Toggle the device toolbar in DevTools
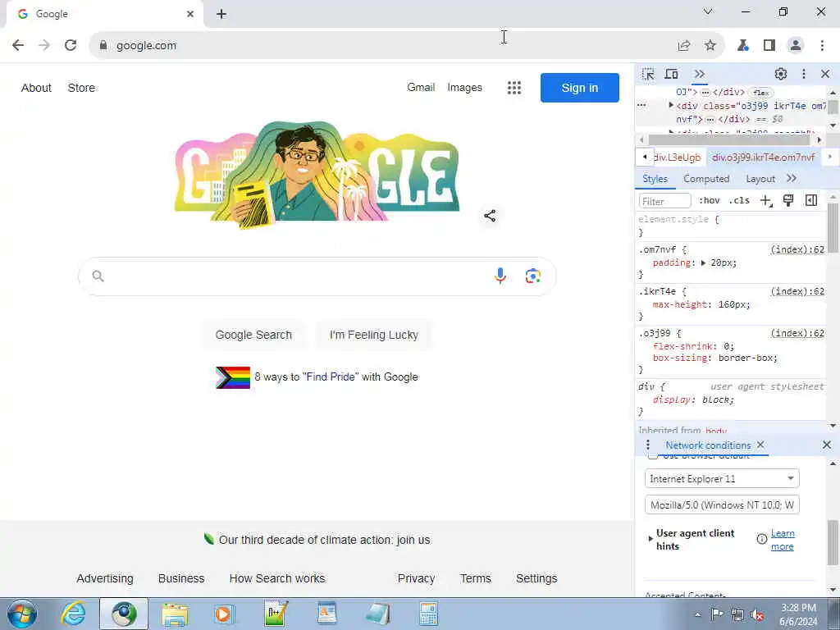 (671, 74)
